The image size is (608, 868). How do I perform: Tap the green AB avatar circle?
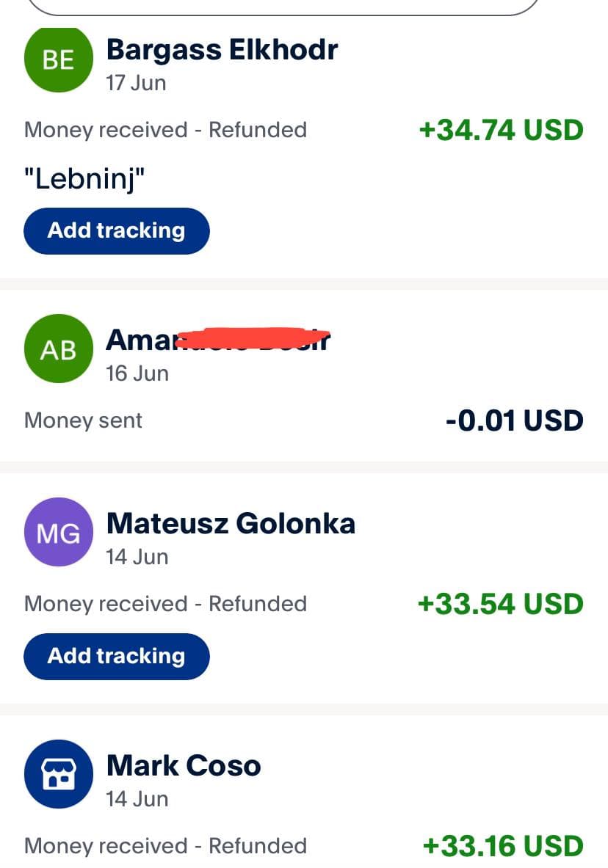58,349
